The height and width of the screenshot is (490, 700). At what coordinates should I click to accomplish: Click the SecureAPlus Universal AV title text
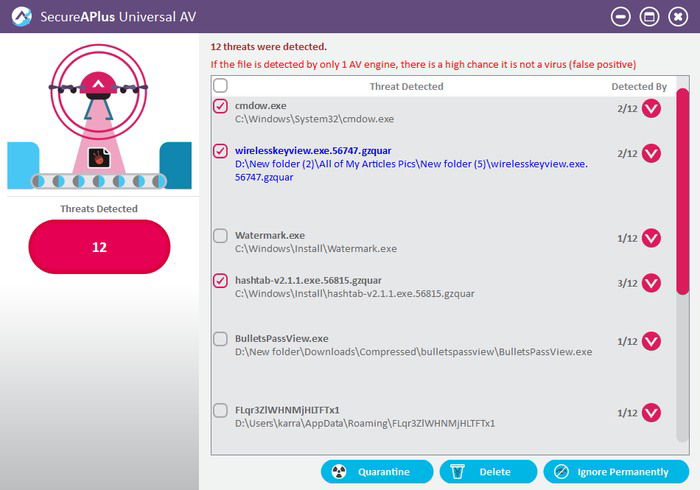(x=118, y=17)
